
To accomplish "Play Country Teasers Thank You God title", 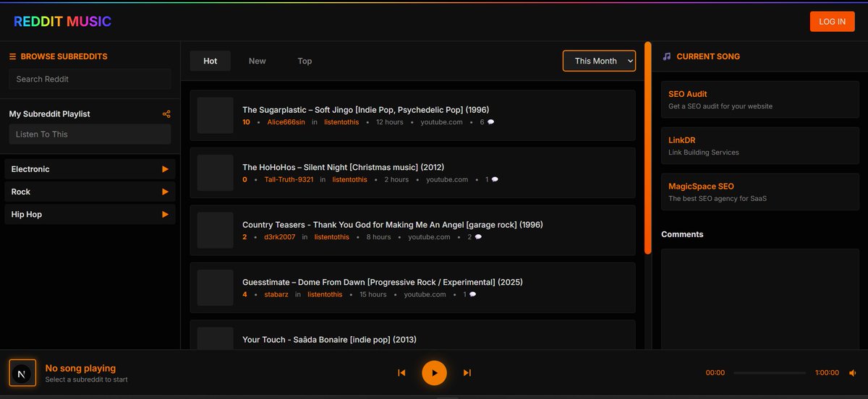I will pyautogui.click(x=393, y=225).
